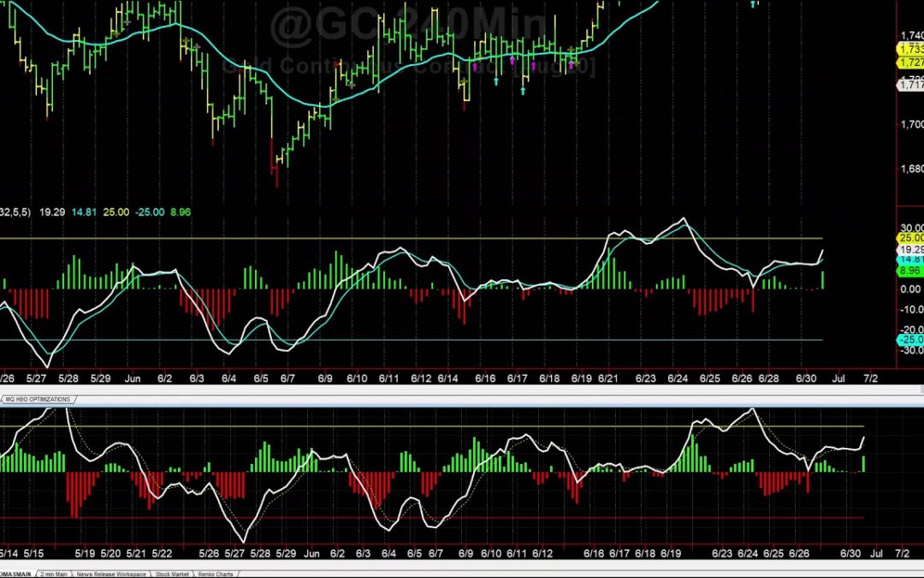Image resolution: width=924 pixels, height=578 pixels.
Task: Select the 2 min Main workspace tab
Action: click(54, 575)
